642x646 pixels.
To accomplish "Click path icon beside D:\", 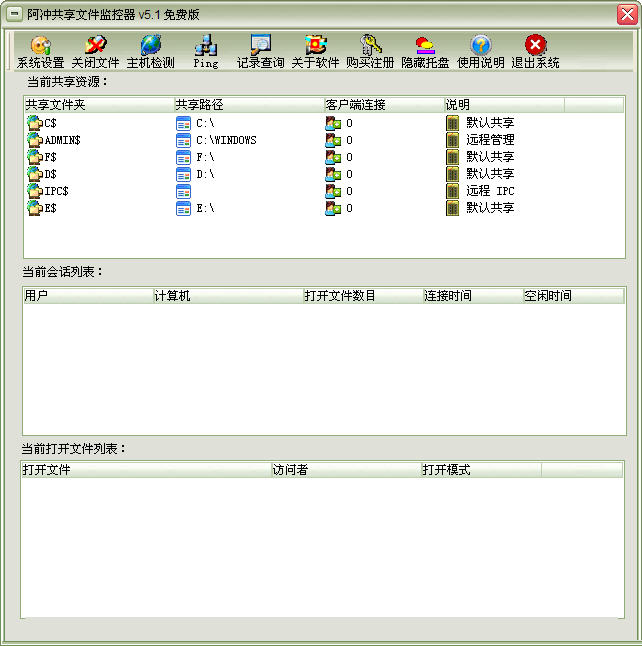I will tap(183, 174).
